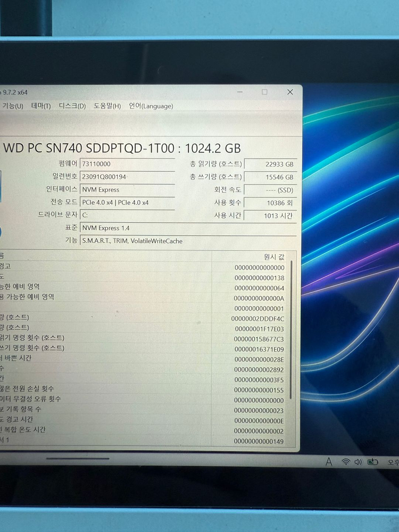
Task: Click the input language indicator A in taskbar
Action: (329, 462)
